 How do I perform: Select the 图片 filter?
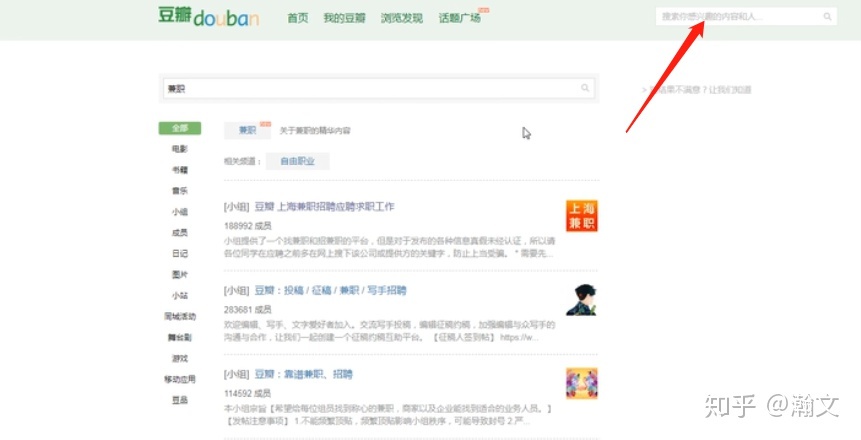(180, 274)
